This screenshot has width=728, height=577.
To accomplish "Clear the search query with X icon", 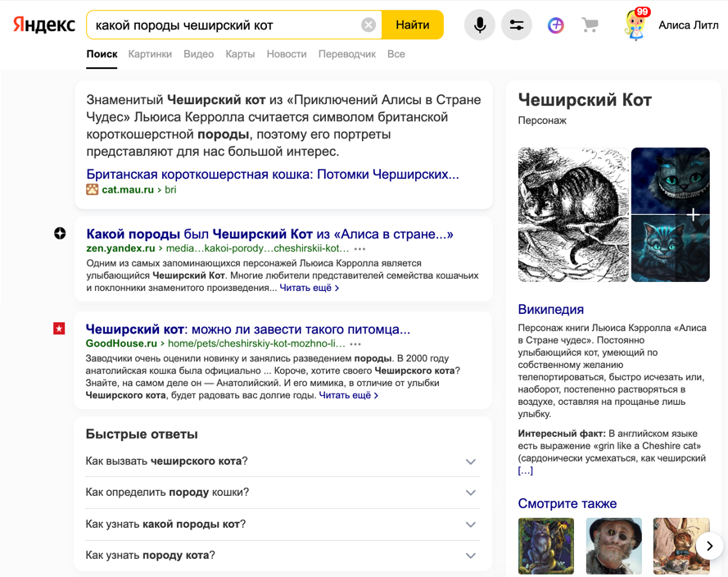I will [369, 25].
